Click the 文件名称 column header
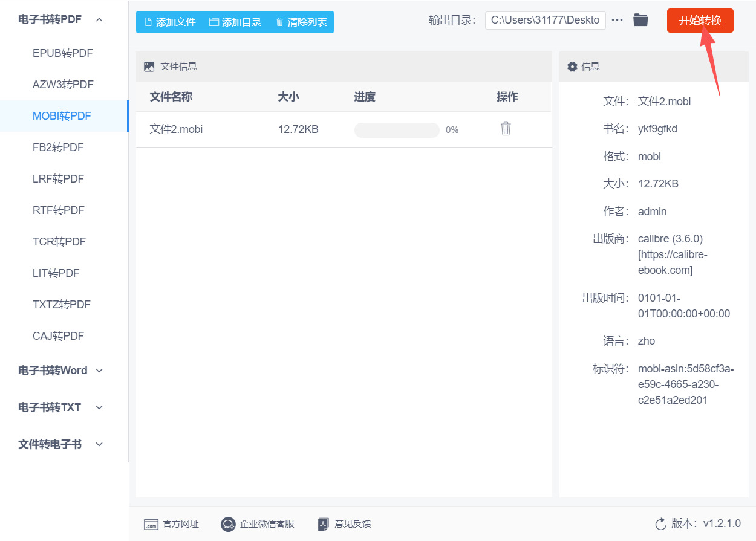756x541 pixels. click(171, 97)
